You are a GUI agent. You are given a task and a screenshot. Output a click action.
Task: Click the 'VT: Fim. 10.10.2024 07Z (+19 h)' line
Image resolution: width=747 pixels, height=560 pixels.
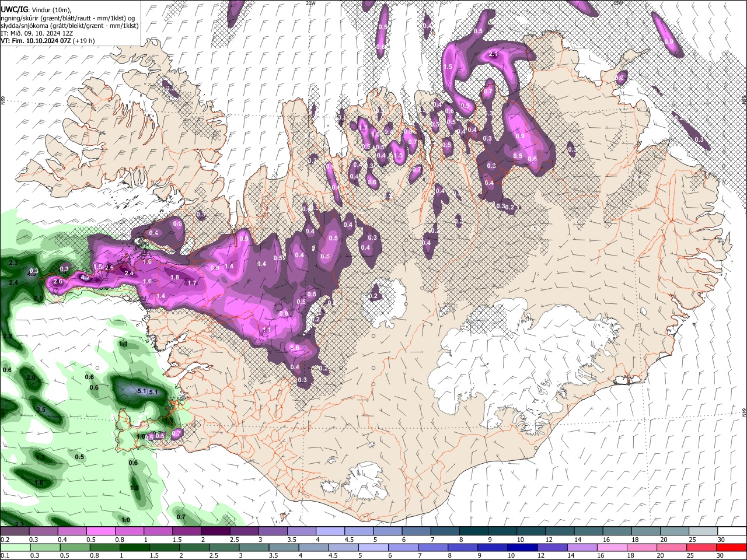click(x=48, y=41)
